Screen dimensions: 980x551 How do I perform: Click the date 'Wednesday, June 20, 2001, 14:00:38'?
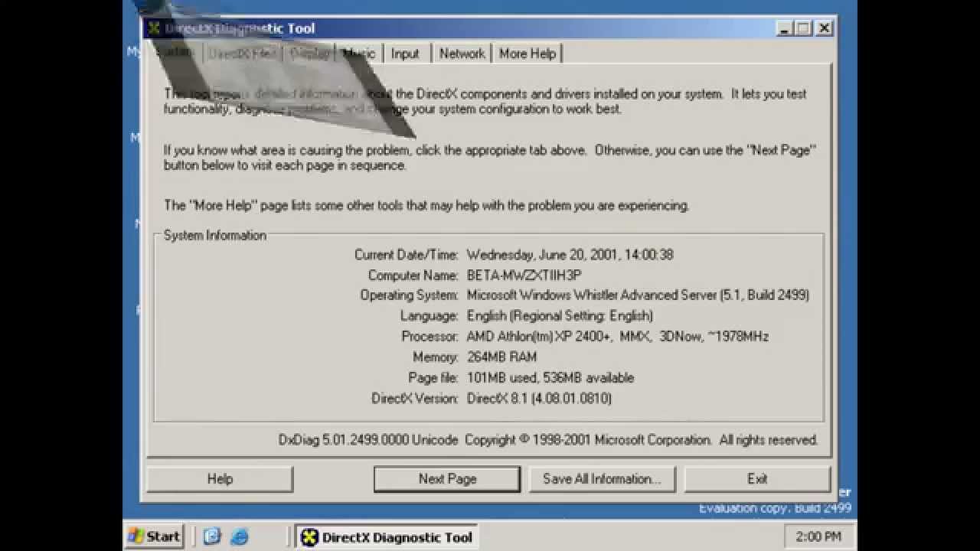click(x=570, y=255)
